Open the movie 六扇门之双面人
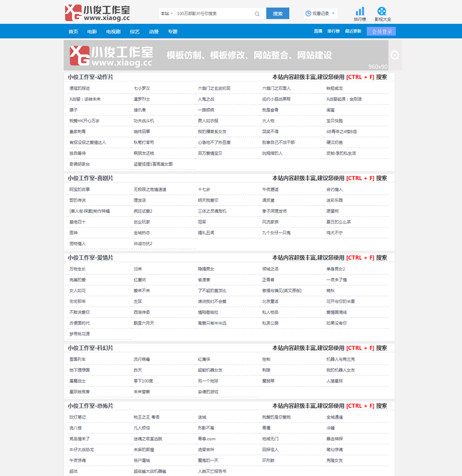 pos(276,88)
